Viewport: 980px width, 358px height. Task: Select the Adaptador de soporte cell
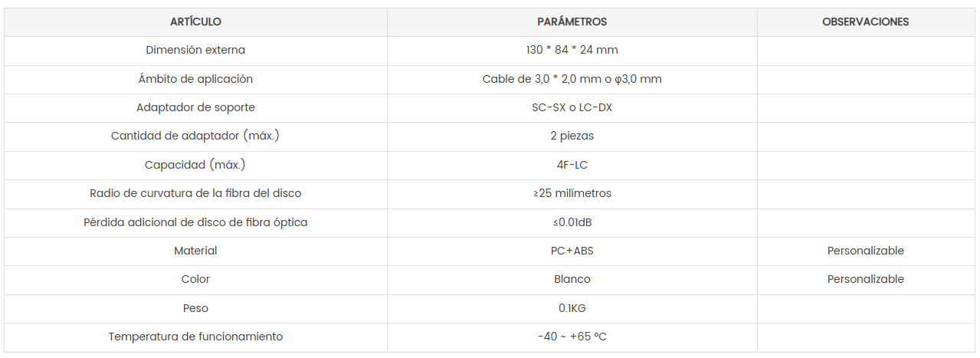coord(195,108)
